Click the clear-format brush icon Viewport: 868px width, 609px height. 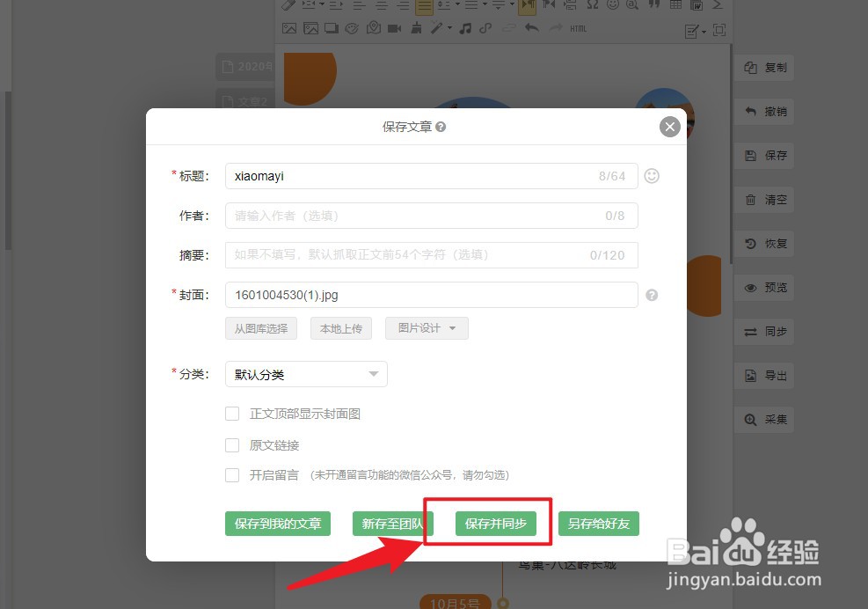coord(416,27)
